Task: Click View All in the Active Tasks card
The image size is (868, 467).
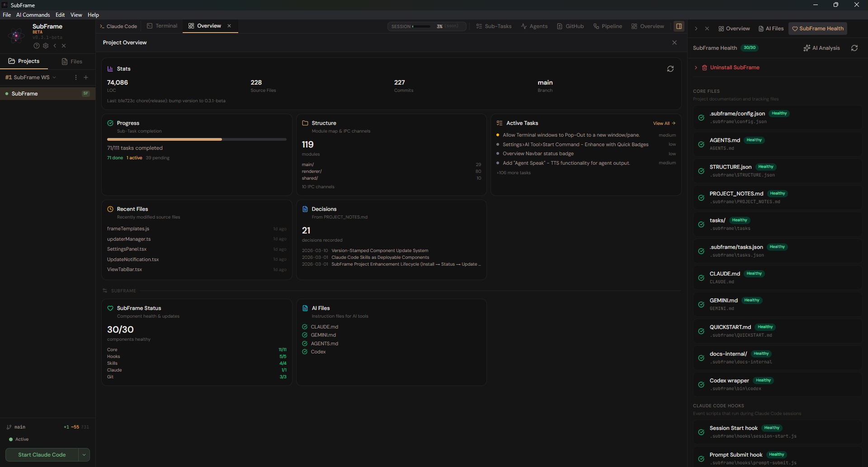Action: [664, 123]
